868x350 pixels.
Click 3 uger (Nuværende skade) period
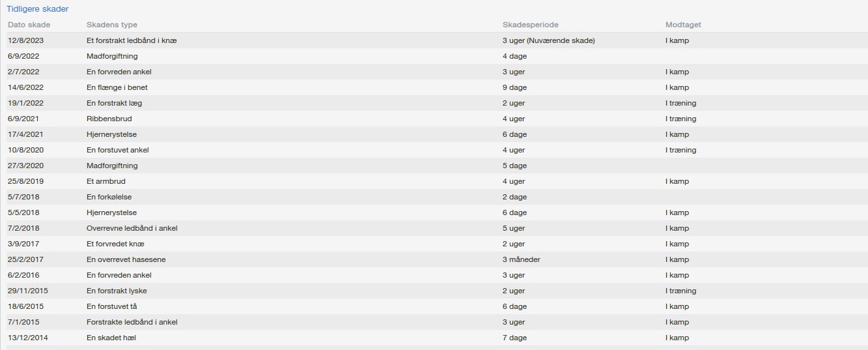548,40
